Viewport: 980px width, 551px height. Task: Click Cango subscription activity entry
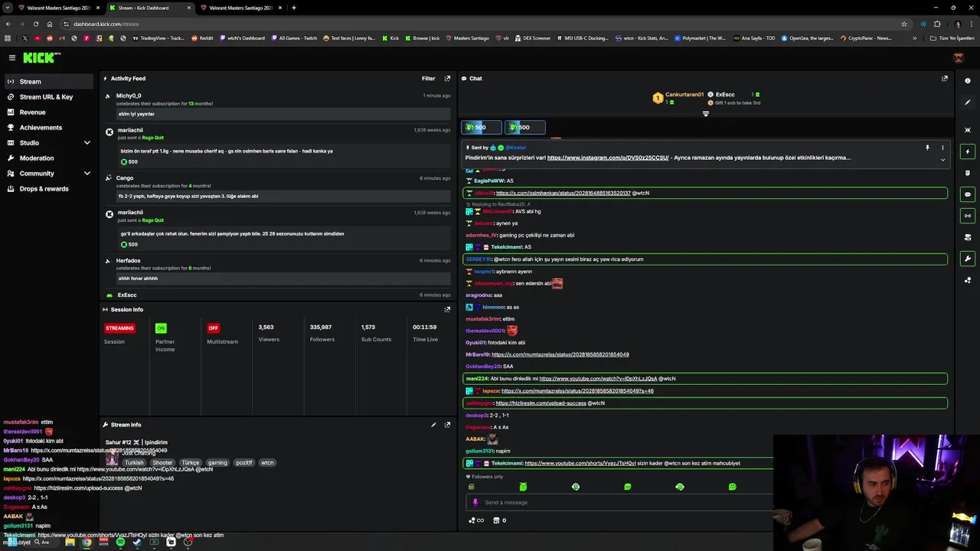pyautogui.click(x=279, y=187)
